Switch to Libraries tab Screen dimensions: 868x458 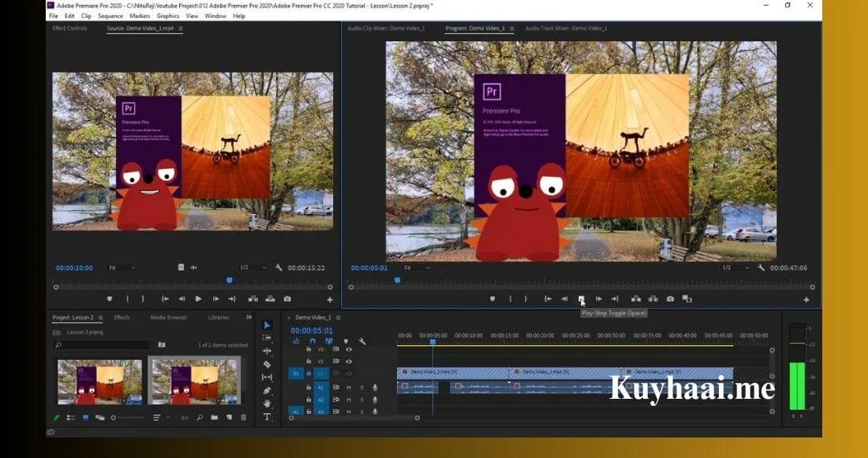(219, 317)
